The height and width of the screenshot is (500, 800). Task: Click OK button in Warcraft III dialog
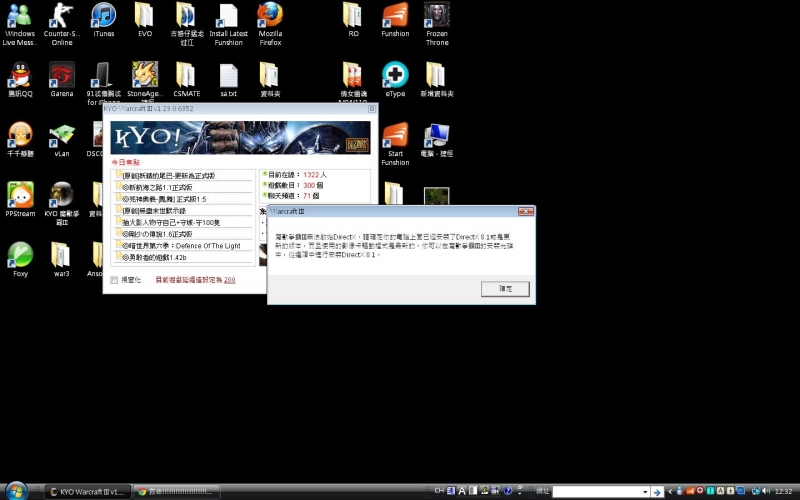pyautogui.click(x=505, y=289)
